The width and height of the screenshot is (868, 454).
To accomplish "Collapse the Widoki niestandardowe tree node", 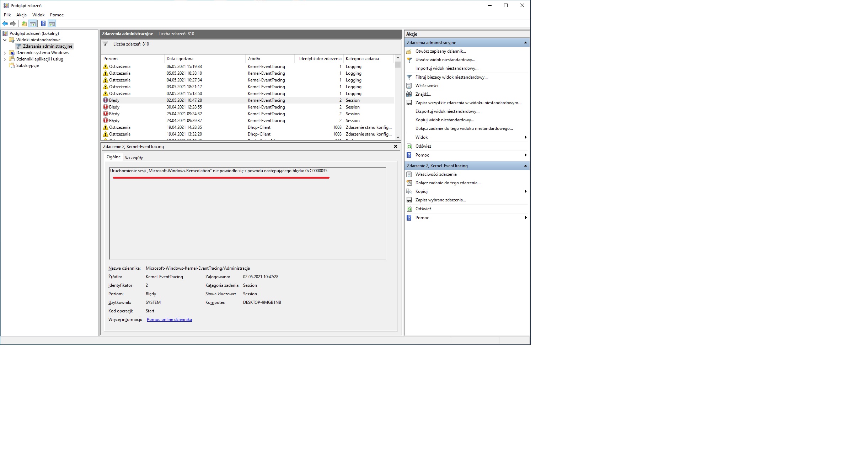I will click(5, 40).
